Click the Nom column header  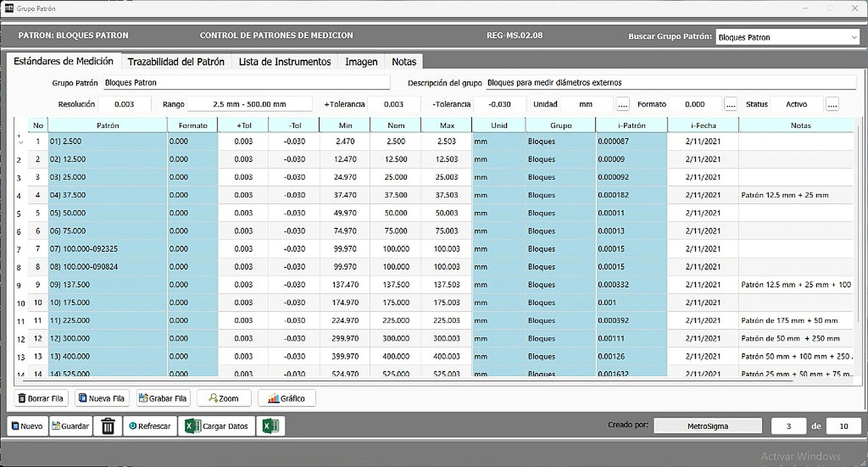[396, 125]
